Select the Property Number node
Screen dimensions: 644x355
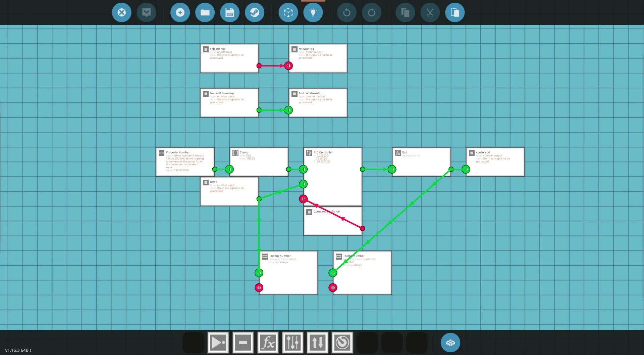tap(185, 162)
